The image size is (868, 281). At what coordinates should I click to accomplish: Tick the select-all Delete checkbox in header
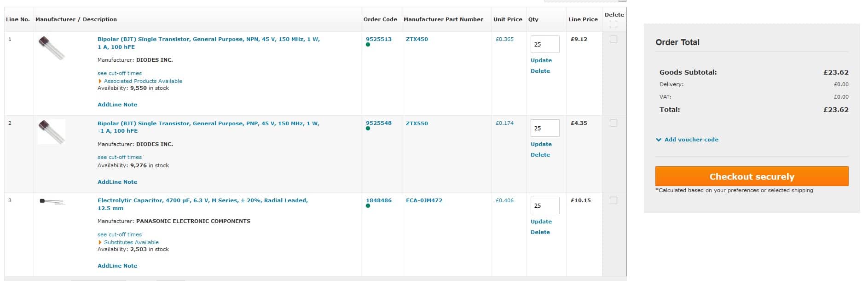point(613,24)
